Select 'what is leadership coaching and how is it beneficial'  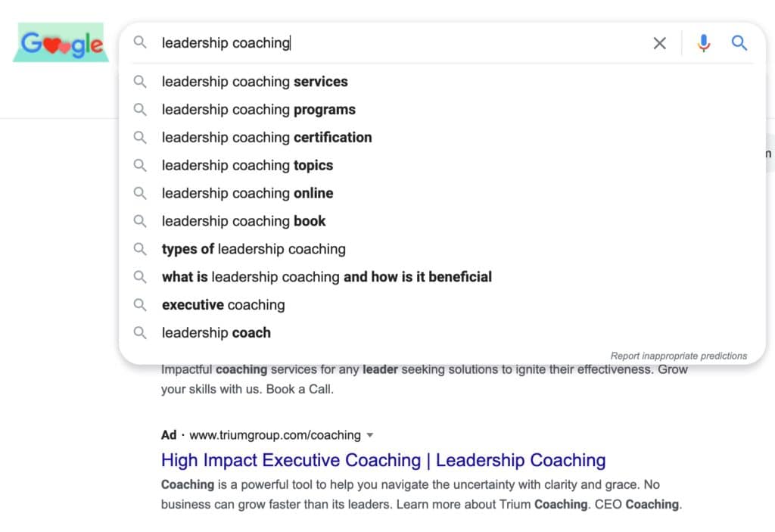[326, 277]
